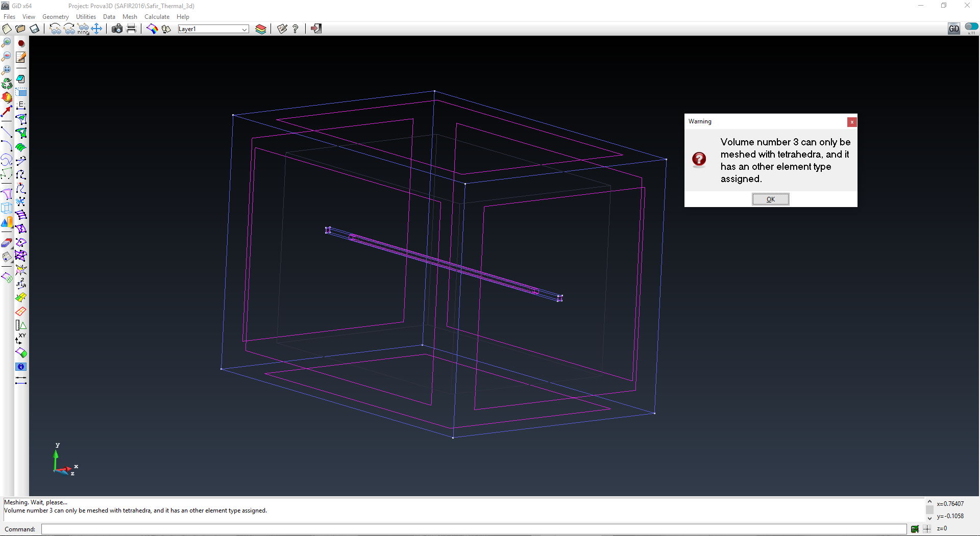This screenshot has height=536, width=980.
Task: Click the eraser delete tool
Action: [x=6, y=243]
